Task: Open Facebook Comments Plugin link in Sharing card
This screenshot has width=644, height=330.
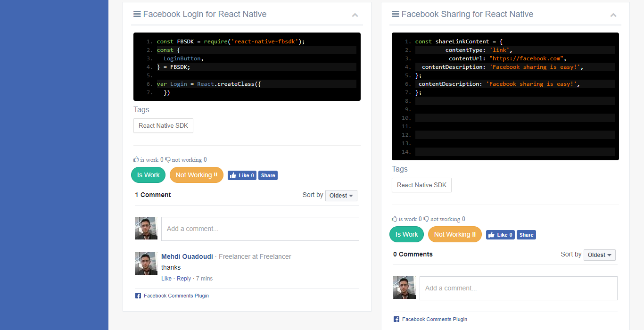Action: click(x=435, y=319)
